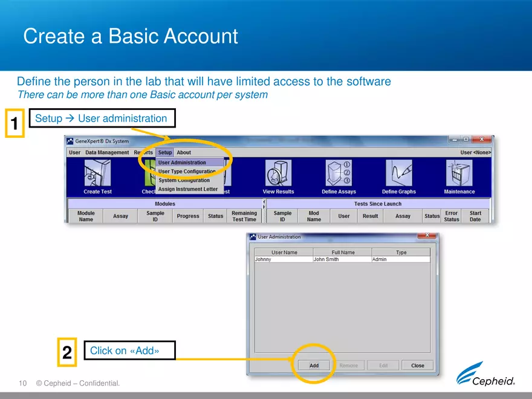
Task: Select the Maintenance toolbar icon
Action: [x=459, y=175]
